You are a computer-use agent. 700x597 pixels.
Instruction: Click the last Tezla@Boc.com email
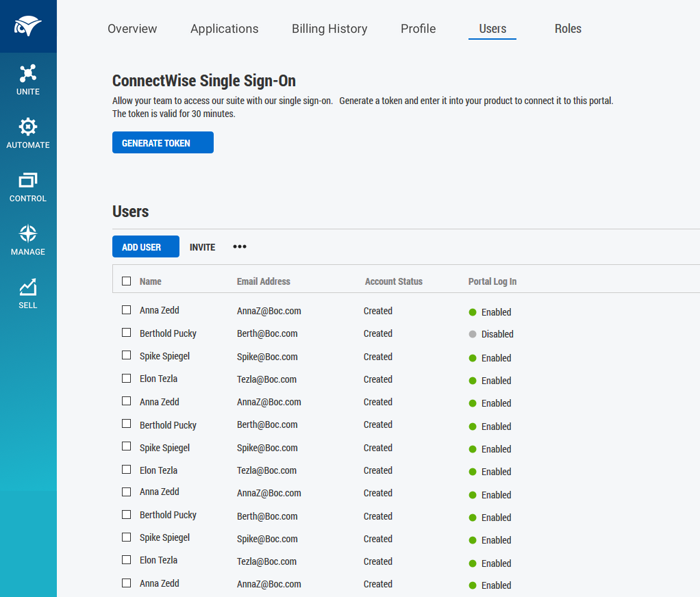[266, 562]
